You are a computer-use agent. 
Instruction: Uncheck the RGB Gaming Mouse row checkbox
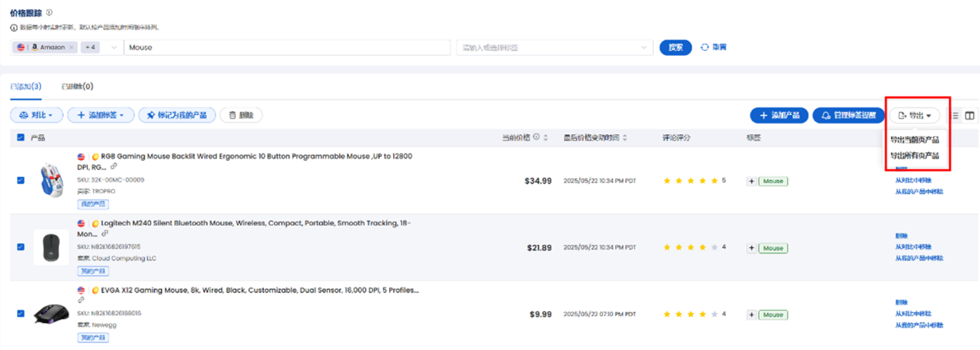(20, 181)
